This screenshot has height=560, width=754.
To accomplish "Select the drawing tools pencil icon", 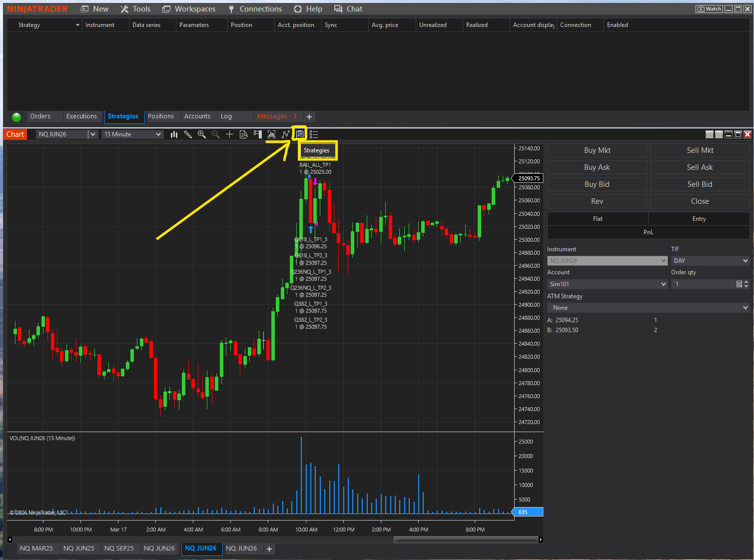I will click(x=187, y=134).
